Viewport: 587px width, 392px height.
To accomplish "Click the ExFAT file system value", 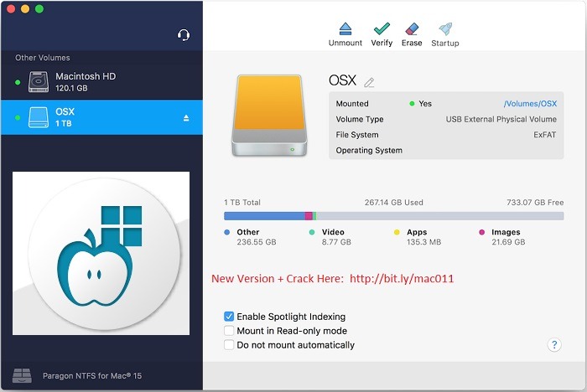I will tap(545, 135).
